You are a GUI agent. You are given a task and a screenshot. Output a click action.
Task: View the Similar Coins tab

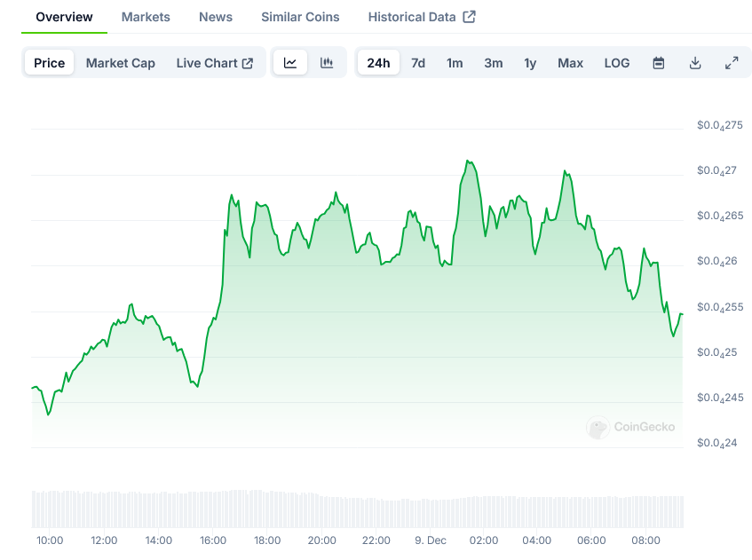300,17
